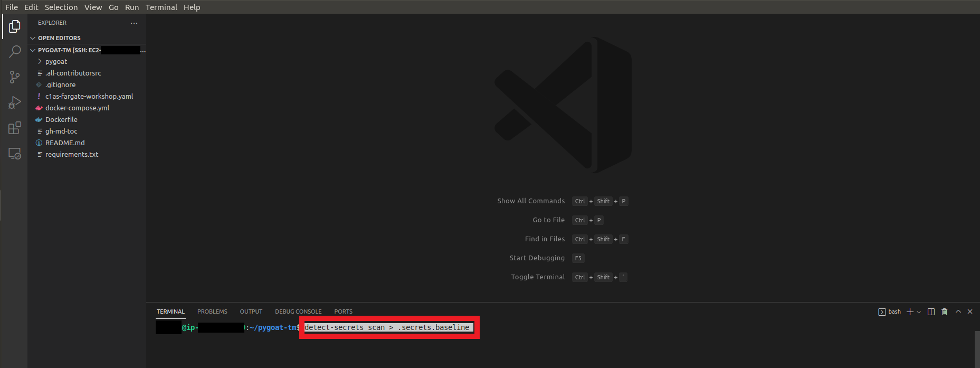Switch to the PORTS panel tab
Viewport: 980px width, 368px height.
point(343,312)
